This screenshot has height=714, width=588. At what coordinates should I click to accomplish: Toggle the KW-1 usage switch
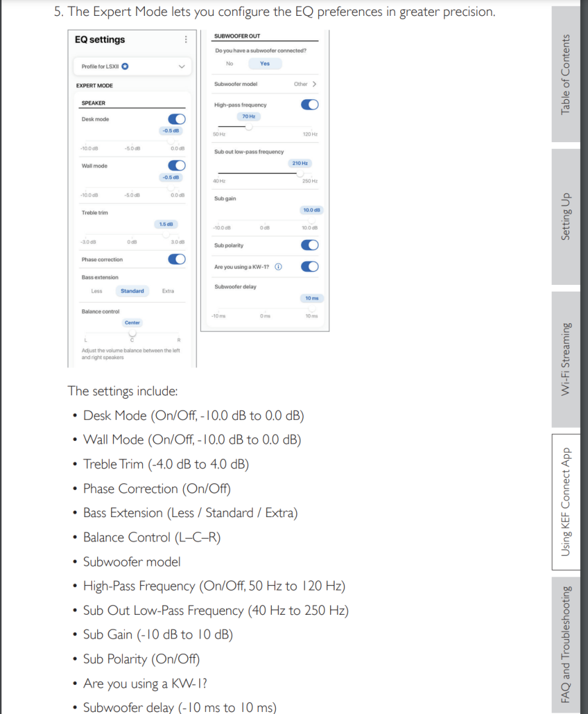[x=310, y=267]
